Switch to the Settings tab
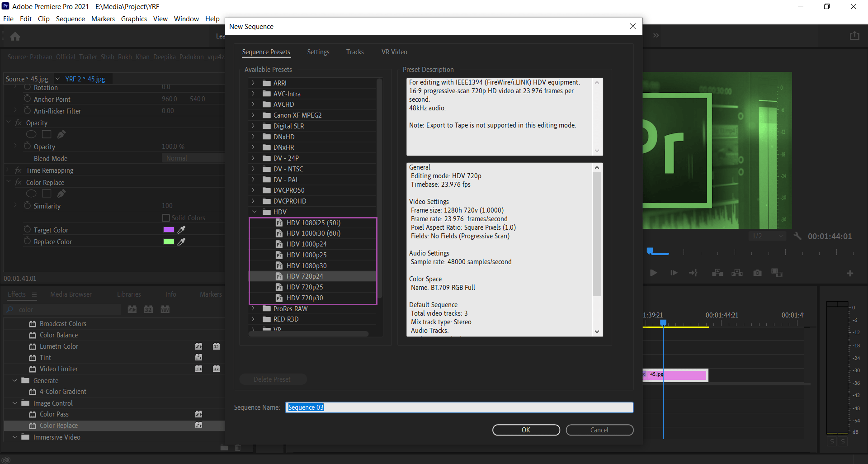Image resolution: width=868 pixels, height=464 pixels. pyautogui.click(x=318, y=52)
